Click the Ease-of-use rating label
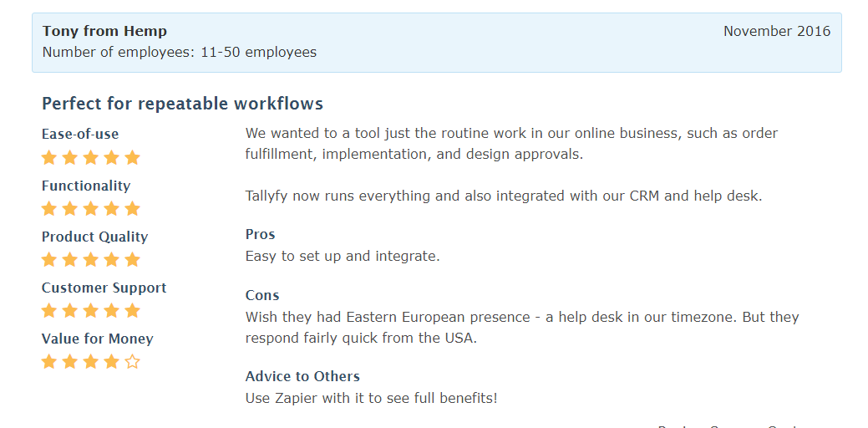Viewport: 868px width, 428px height. [80, 134]
